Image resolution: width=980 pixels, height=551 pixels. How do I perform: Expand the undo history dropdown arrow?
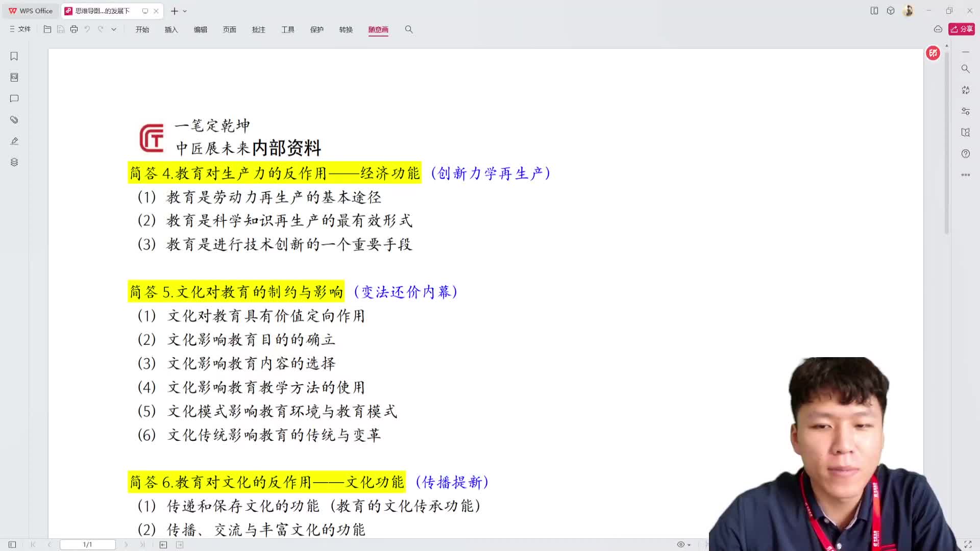click(113, 29)
